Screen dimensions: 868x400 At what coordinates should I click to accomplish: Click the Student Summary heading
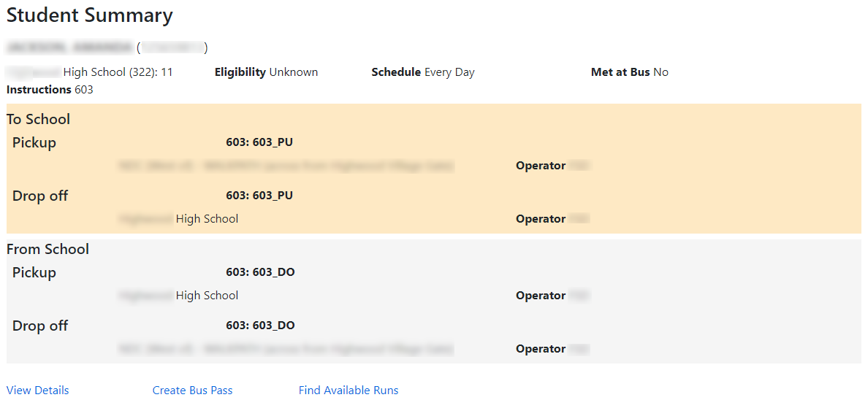tap(90, 15)
